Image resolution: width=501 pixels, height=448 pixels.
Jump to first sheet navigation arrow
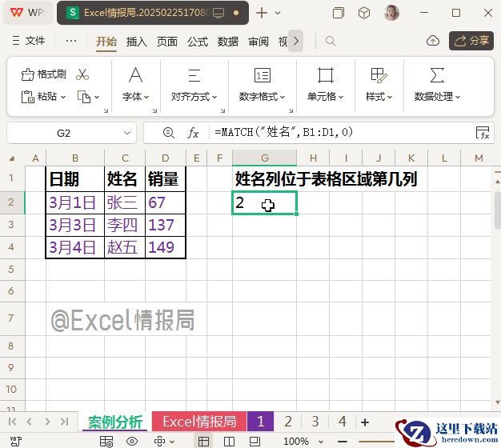click(13, 422)
